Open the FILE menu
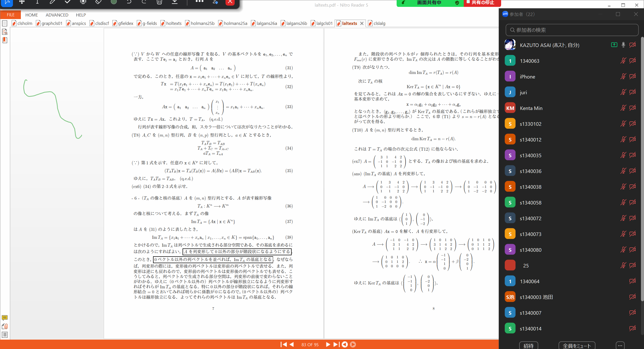Screen dimensions: 644x349 pyautogui.click(x=10, y=15)
